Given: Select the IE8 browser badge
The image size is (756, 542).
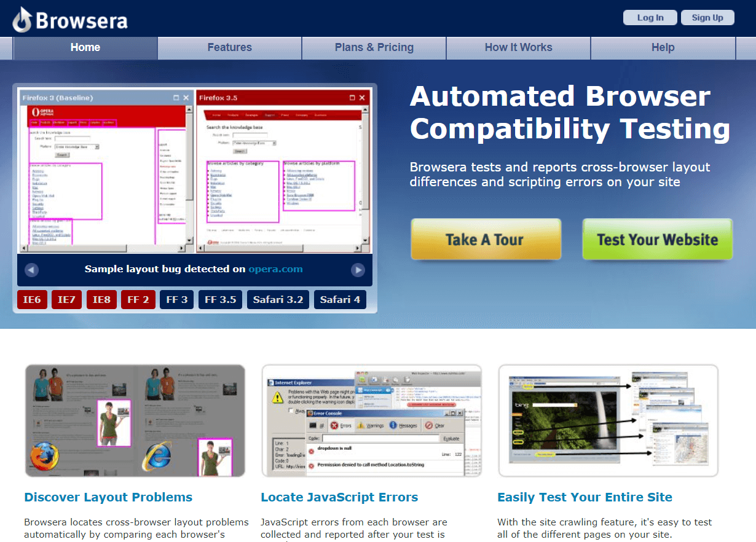Looking at the screenshot, I should tap(101, 299).
